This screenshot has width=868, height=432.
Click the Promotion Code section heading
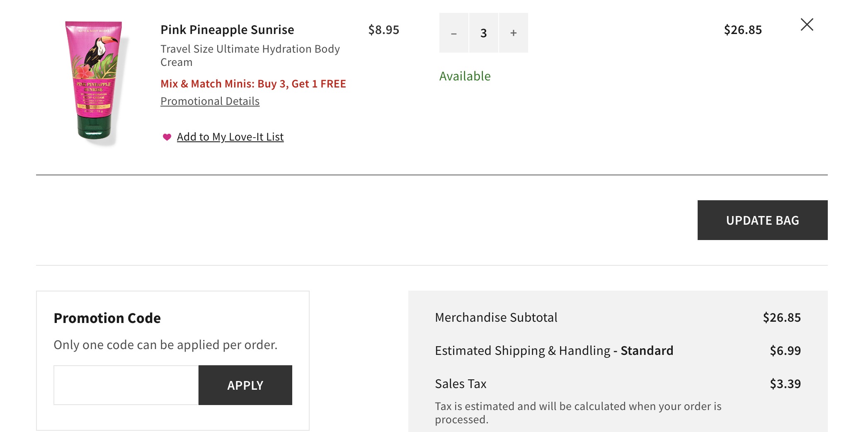pos(107,318)
